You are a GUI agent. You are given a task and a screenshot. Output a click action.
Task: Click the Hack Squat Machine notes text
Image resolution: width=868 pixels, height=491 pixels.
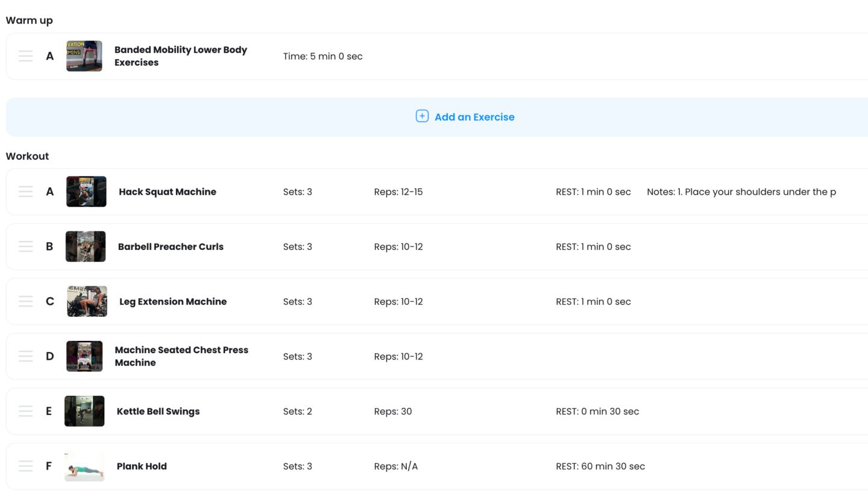tap(741, 192)
